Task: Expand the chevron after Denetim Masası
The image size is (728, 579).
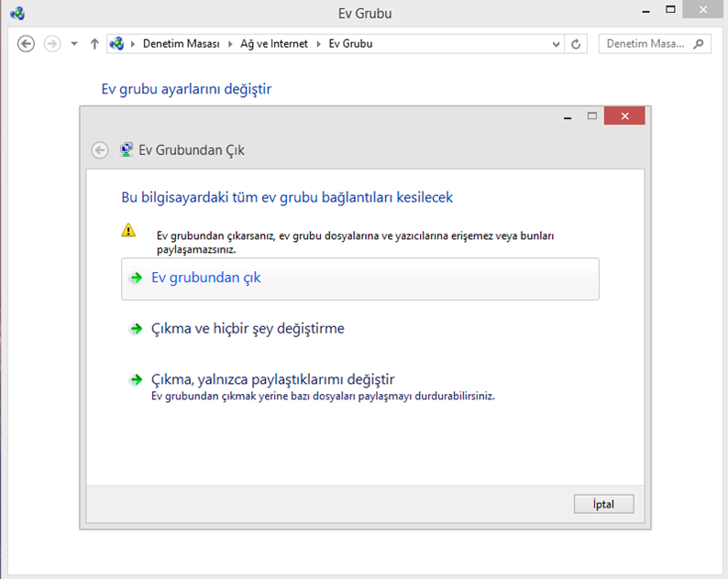Action: 230,44
